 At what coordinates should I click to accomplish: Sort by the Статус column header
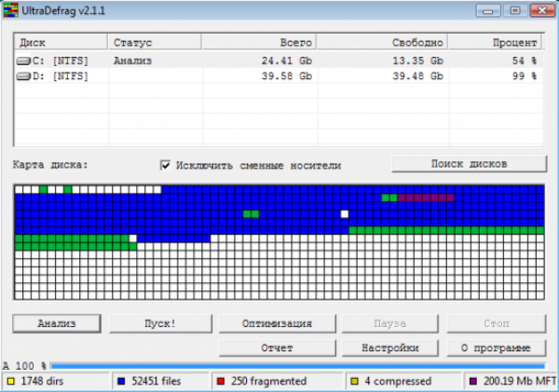pos(155,43)
